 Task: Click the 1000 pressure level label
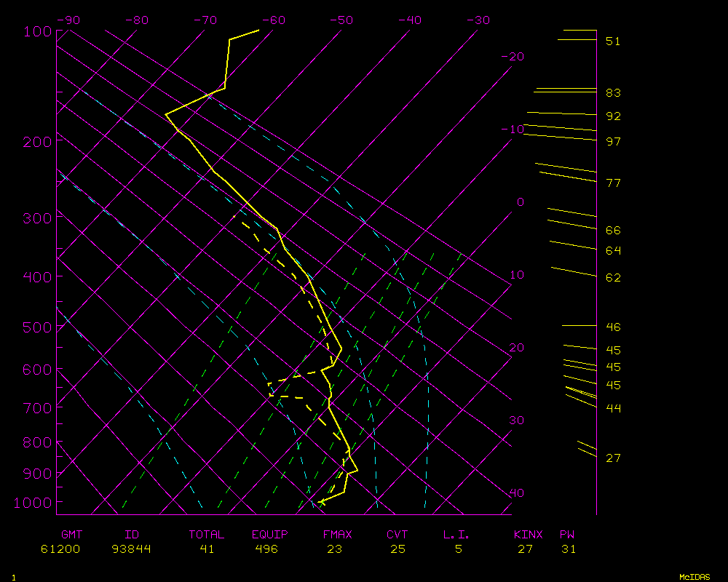click(x=33, y=503)
